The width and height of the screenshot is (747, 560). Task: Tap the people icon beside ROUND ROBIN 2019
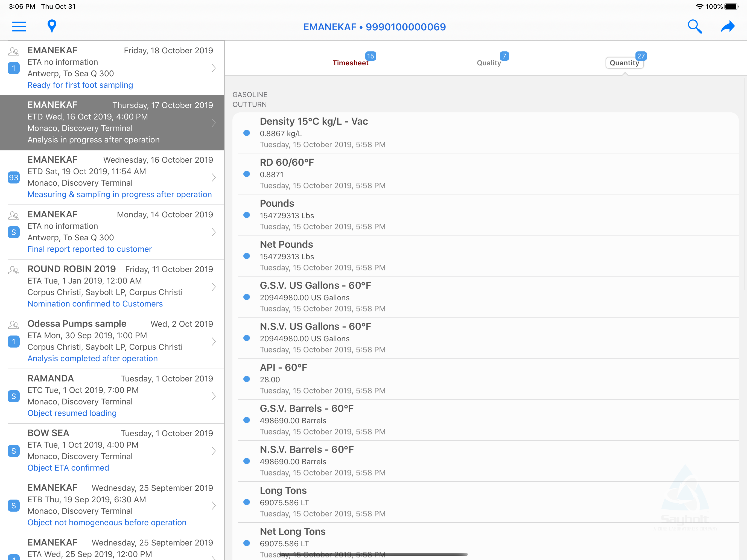tap(13, 270)
